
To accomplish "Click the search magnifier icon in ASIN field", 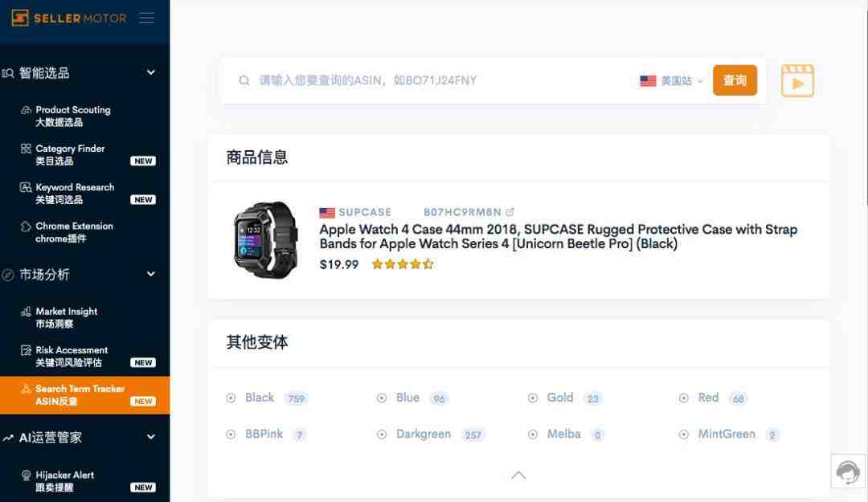I will pos(244,81).
